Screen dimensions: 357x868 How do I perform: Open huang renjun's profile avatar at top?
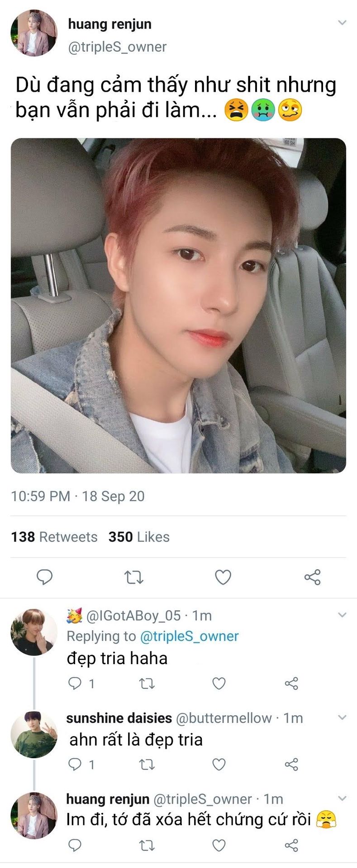click(x=34, y=33)
